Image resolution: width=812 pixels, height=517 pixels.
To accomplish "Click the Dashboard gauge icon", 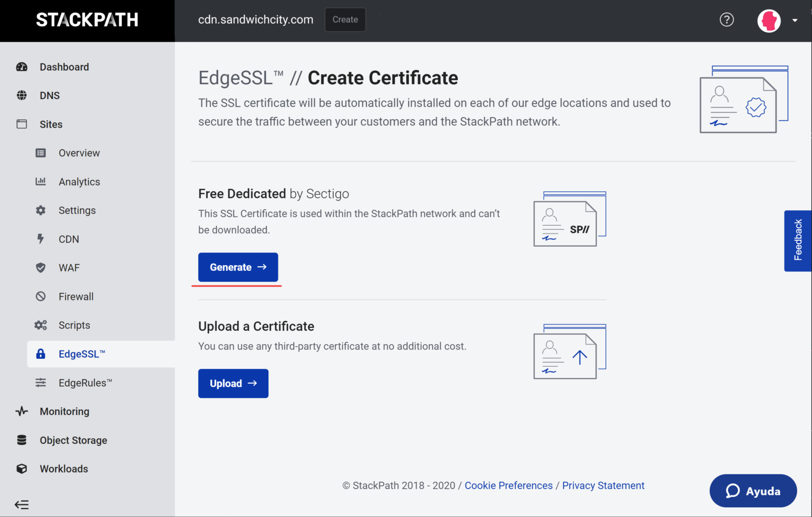I will tap(22, 67).
